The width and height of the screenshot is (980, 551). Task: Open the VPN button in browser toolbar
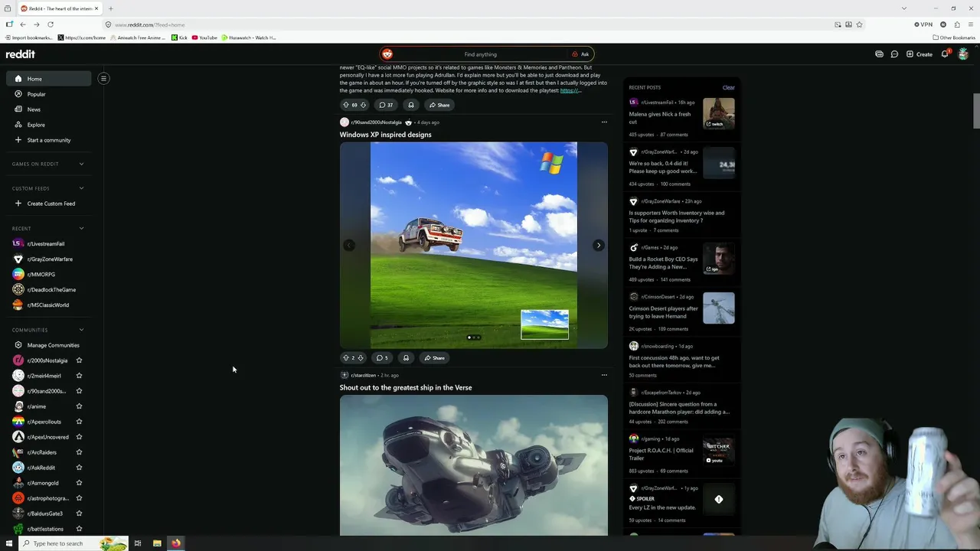pyautogui.click(x=923, y=24)
